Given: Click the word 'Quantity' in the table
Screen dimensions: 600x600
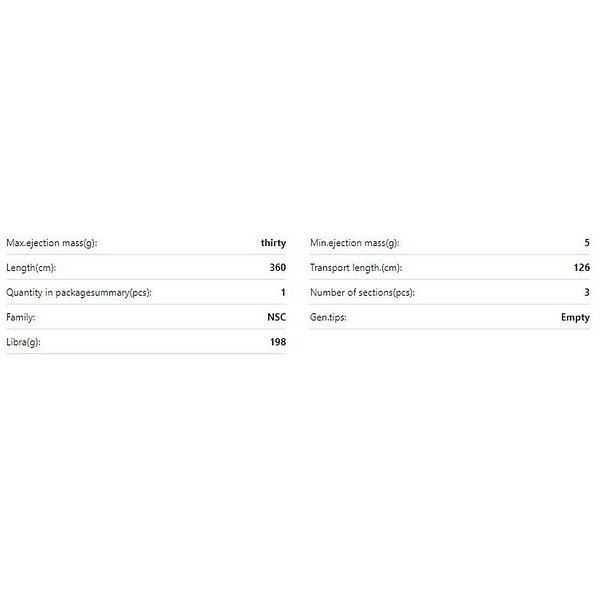Looking at the screenshot, I should (x=26, y=293).
